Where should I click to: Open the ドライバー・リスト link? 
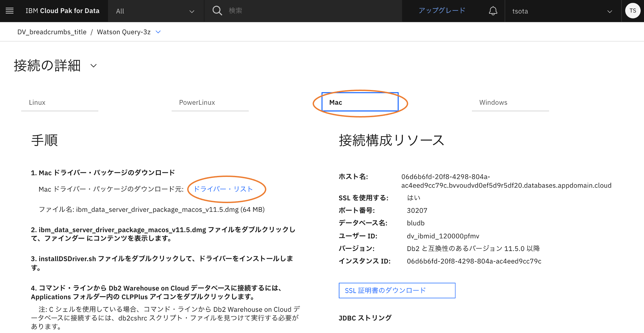[223, 189]
